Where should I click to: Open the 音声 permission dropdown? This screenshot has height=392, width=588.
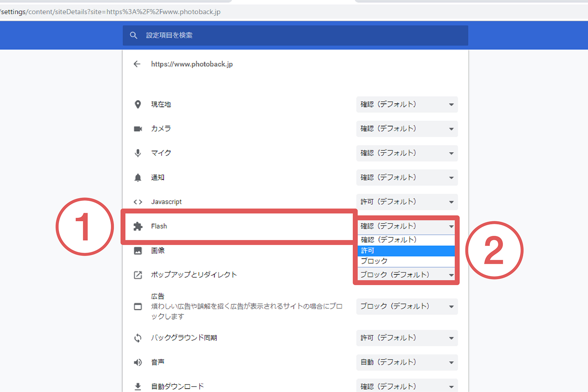tap(407, 362)
